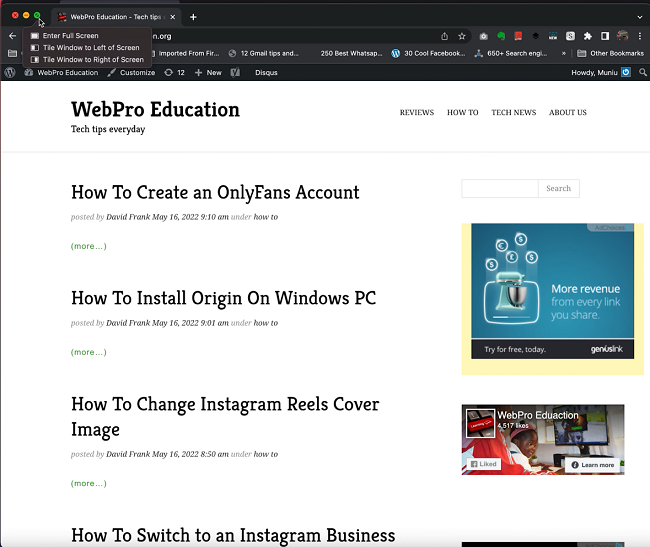
Task: Open the geniuslink More revenue ad
Action: [553, 291]
